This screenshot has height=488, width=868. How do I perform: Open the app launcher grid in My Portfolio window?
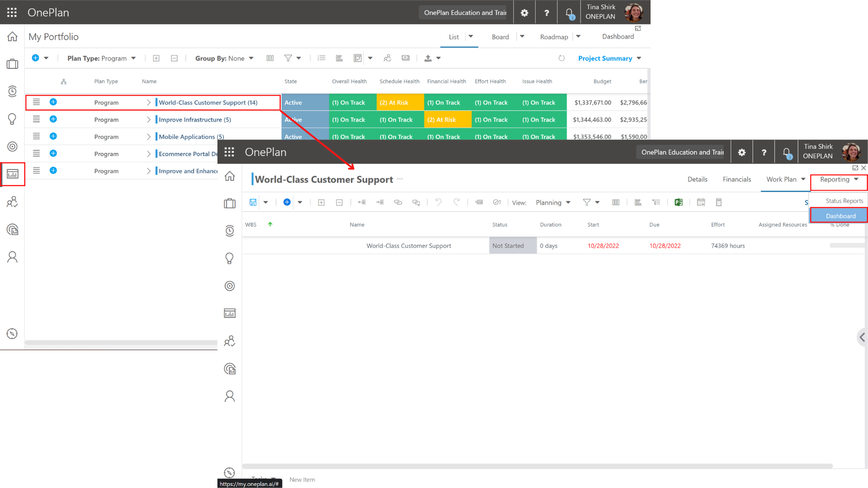point(12,12)
